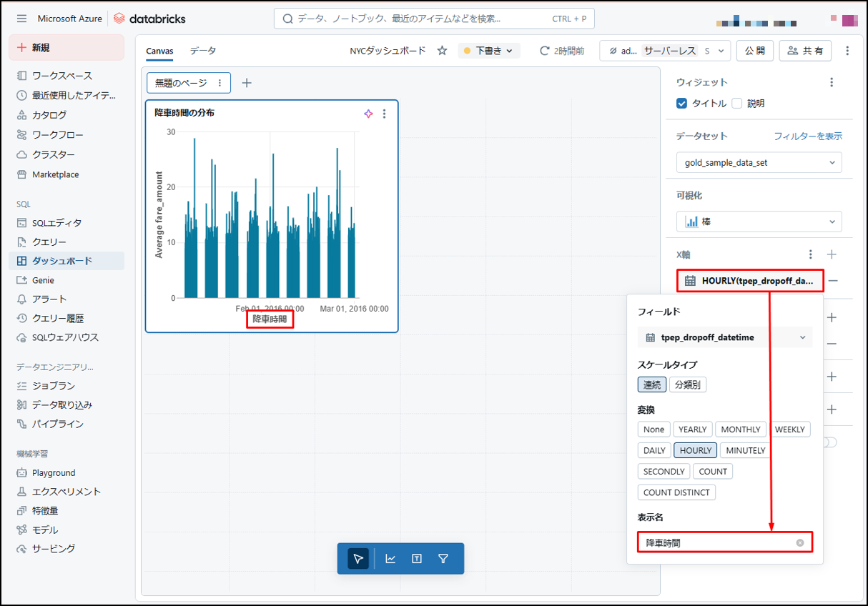Switch to the データ tab
This screenshot has height=606, width=868.
[202, 51]
